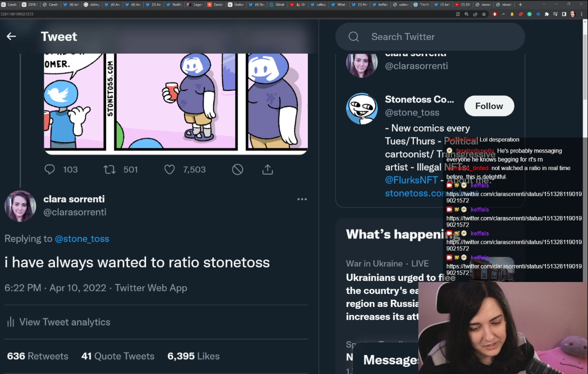Open the puzzle-piece Extensions menu
The height and width of the screenshot is (374, 588).
click(x=546, y=14)
